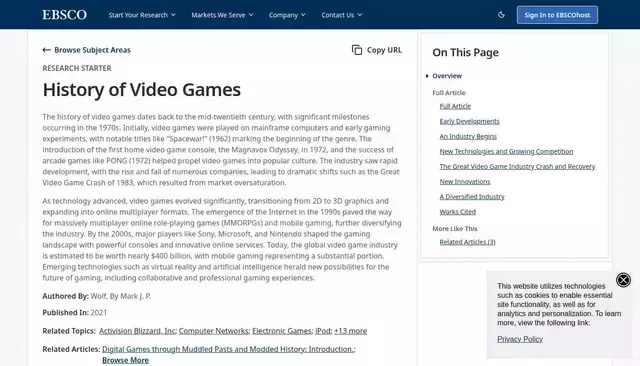Click the RESEARCH STARTER label
The image size is (640, 366).
point(77,68)
